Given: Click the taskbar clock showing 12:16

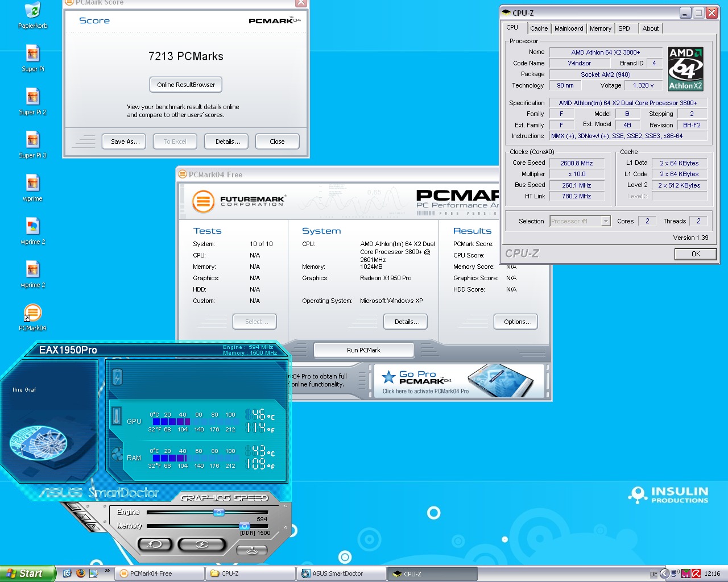Looking at the screenshot, I should pyautogui.click(x=712, y=574).
